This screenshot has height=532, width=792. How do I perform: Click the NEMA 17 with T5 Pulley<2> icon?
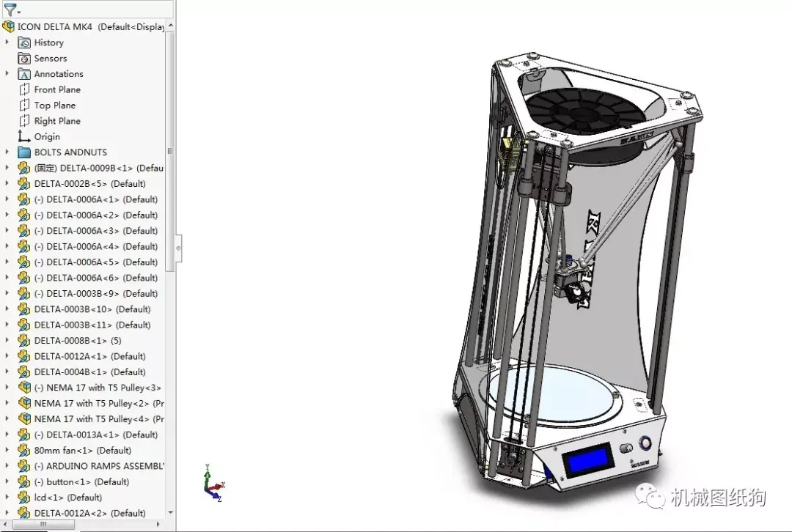pyautogui.click(x=23, y=403)
